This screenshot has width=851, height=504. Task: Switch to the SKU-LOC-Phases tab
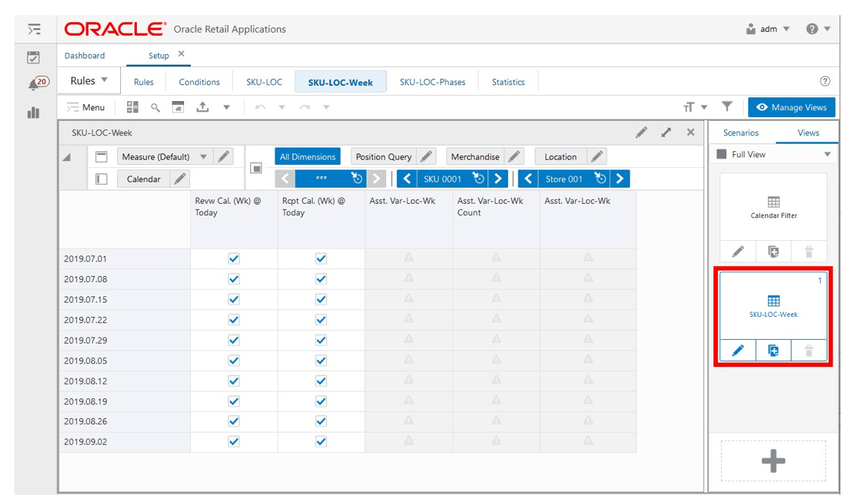pyautogui.click(x=433, y=82)
